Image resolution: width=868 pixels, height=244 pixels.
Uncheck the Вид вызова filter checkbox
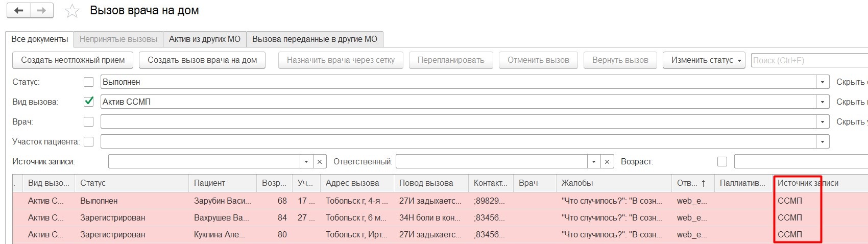click(x=89, y=102)
